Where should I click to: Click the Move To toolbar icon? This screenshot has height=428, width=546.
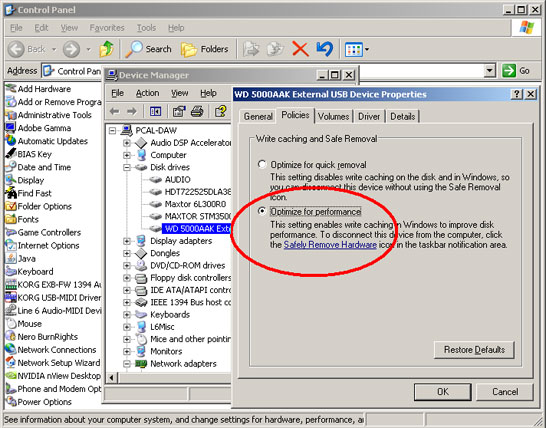tap(251, 49)
